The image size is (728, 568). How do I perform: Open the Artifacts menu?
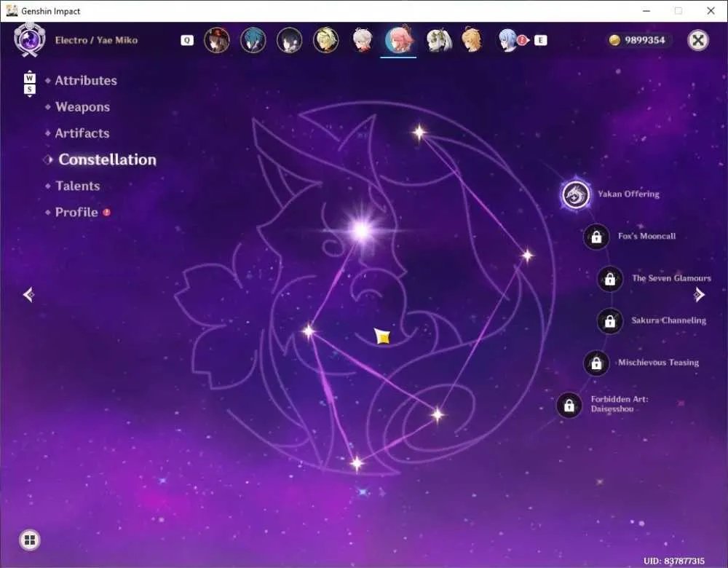(82, 133)
